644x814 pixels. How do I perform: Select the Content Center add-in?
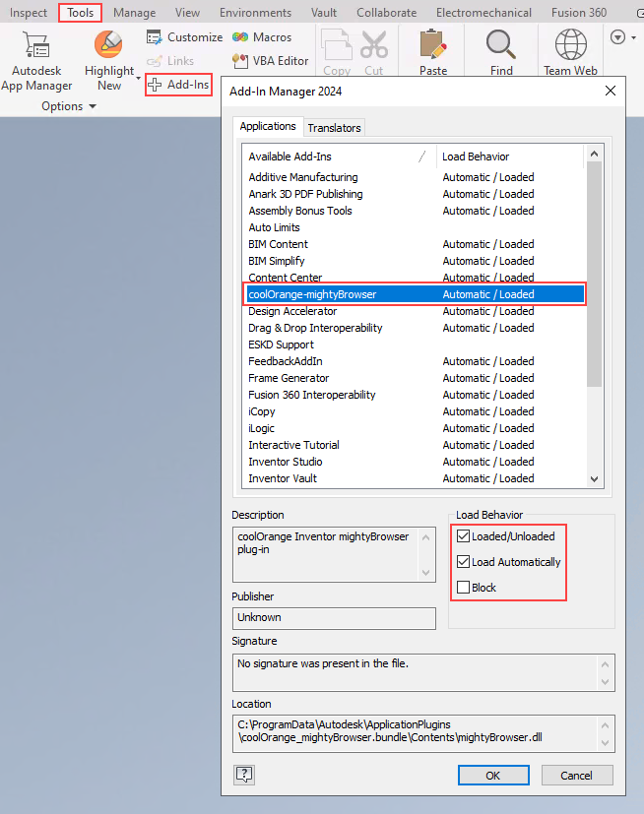point(414,278)
